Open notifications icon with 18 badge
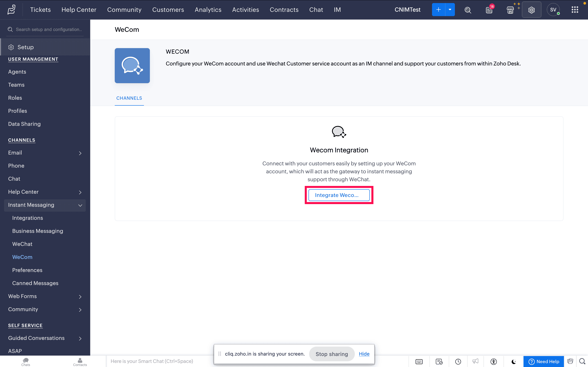Screen dimensions: 588x367 pos(489,10)
